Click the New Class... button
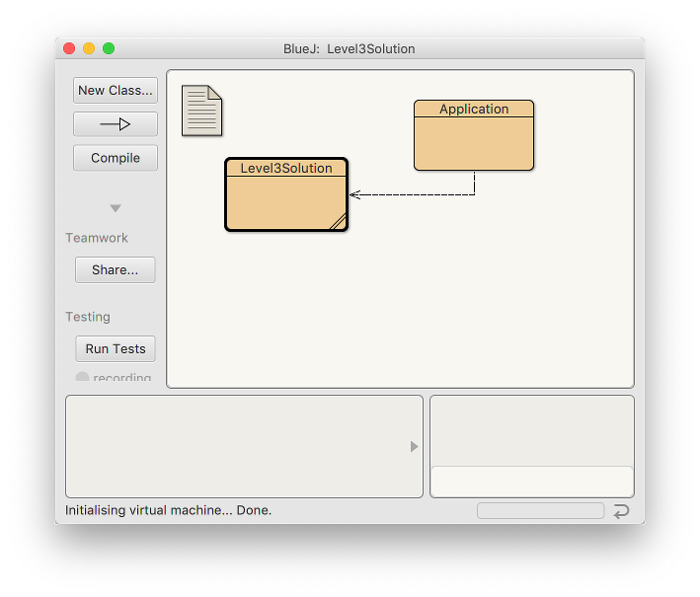The height and width of the screenshot is (597, 700). click(116, 91)
